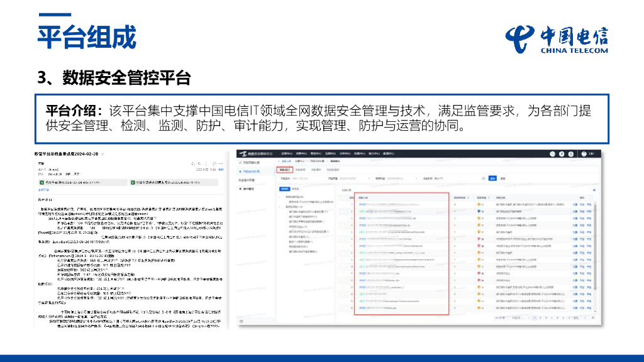Screen dimensions: 644x362
Task: Select the blue active toggle above the tree panel
Action: [x=285, y=189]
